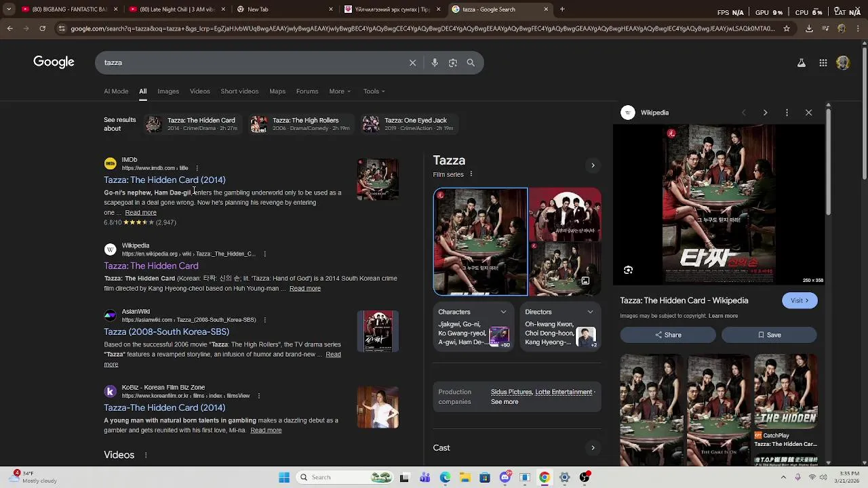Open AsianWiki Tazza (2008-South Korea-SBS) link
The image size is (868, 488).
pyautogui.click(x=166, y=331)
